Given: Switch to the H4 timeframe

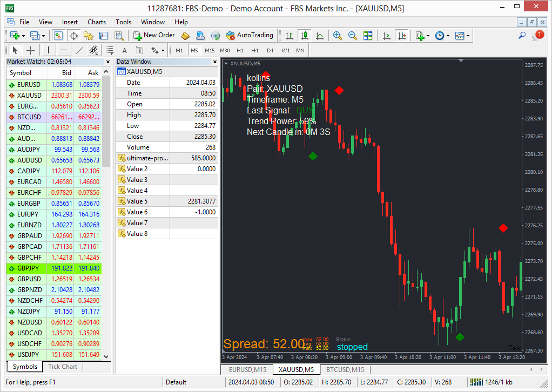Looking at the screenshot, I should click(x=255, y=50).
